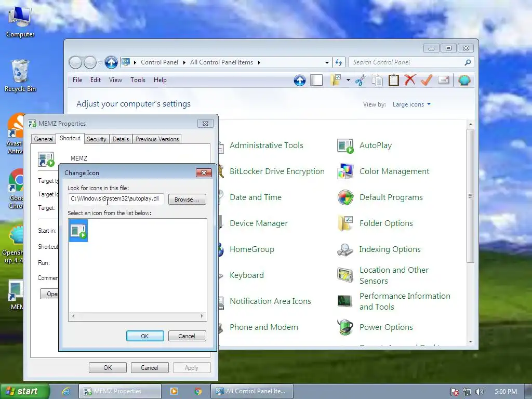Click the orange checkmark Properties icon

(427, 80)
